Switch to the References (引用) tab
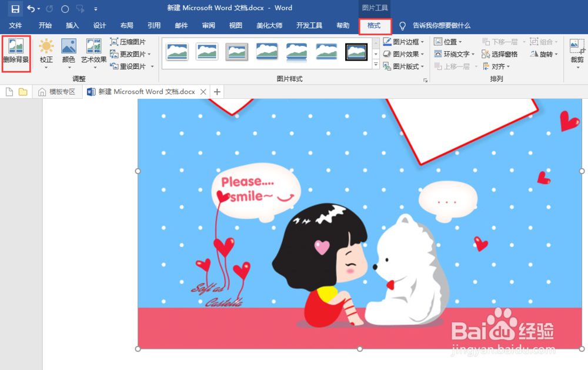The width and height of the screenshot is (588, 370). coord(153,25)
